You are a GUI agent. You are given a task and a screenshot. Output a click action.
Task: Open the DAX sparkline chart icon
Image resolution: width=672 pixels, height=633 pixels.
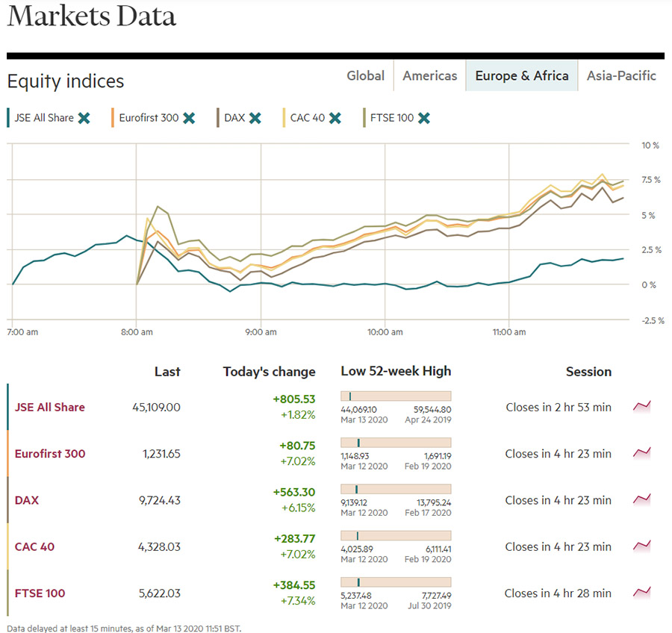[642, 499]
